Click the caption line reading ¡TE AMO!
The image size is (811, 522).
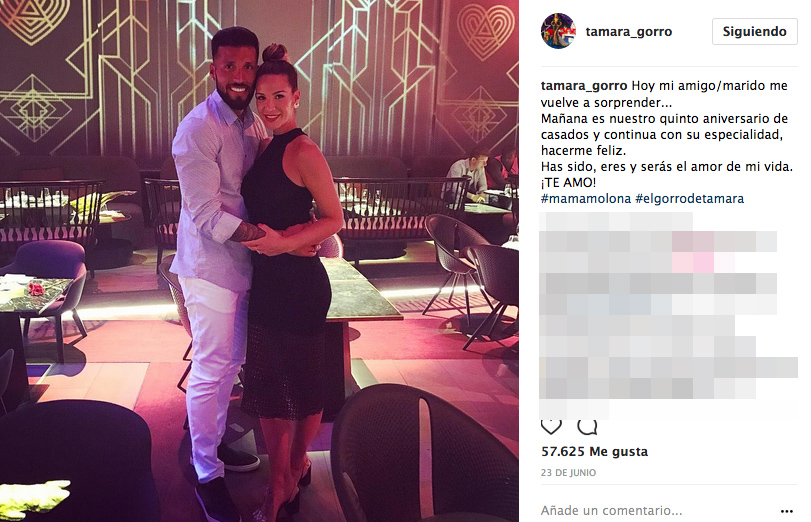568,183
